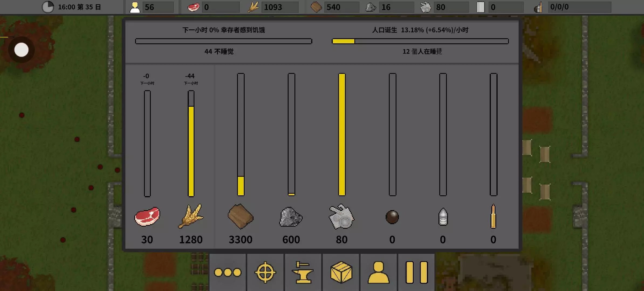This screenshot has width=644, height=291.
Task: Select the stone ore storage icon
Action: pyautogui.click(x=291, y=217)
